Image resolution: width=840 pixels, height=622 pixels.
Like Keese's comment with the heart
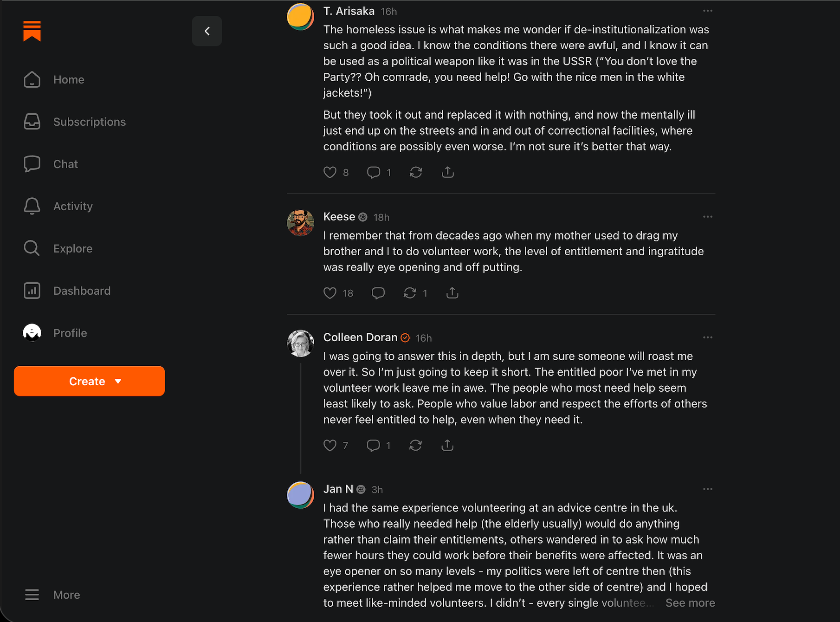pyautogui.click(x=330, y=293)
